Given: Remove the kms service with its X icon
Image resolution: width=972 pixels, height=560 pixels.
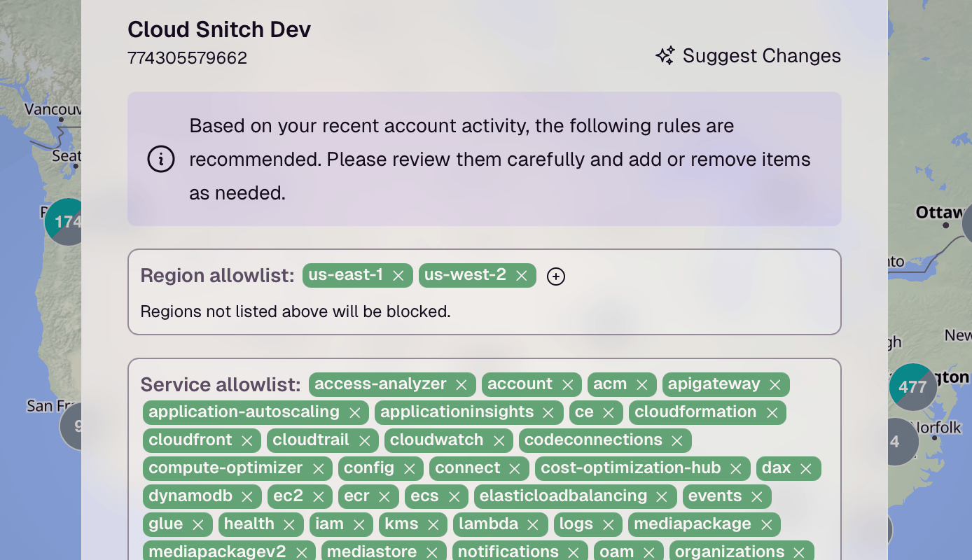Looking at the screenshot, I should point(433,524).
